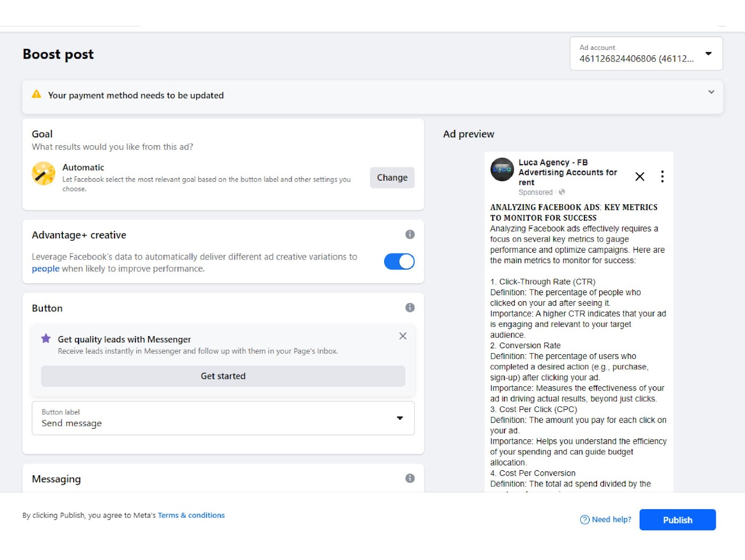This screenshot has height=560, width=745.
Task: Click the 'Ad preview' heading text
Action: click(x=468, y=134)
